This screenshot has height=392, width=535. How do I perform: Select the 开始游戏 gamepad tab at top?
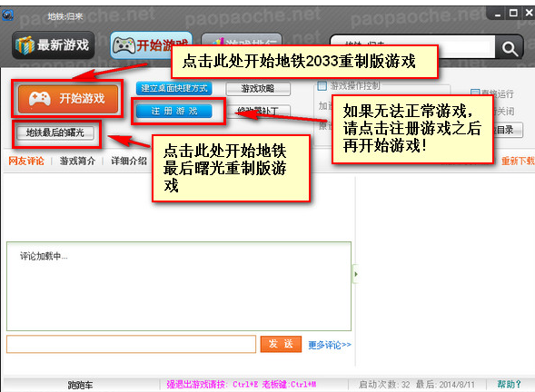tap(151, 45)
